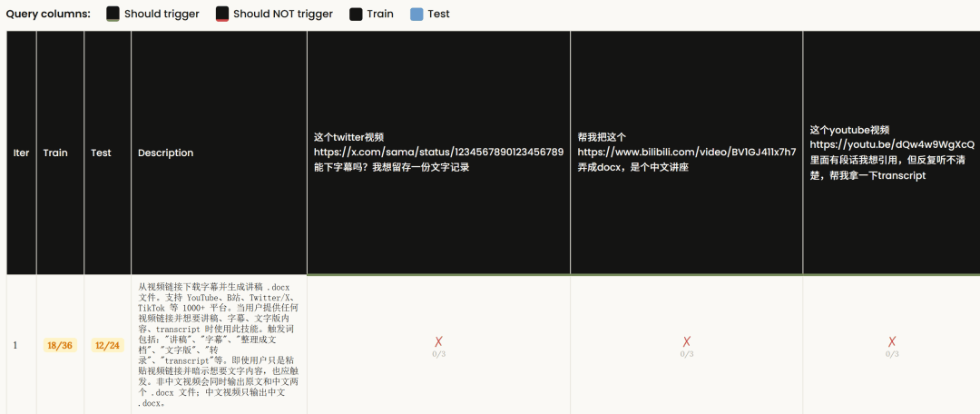980x414 pixels.
Task: Click the Iter column header
Action: [x=21, y=153]
